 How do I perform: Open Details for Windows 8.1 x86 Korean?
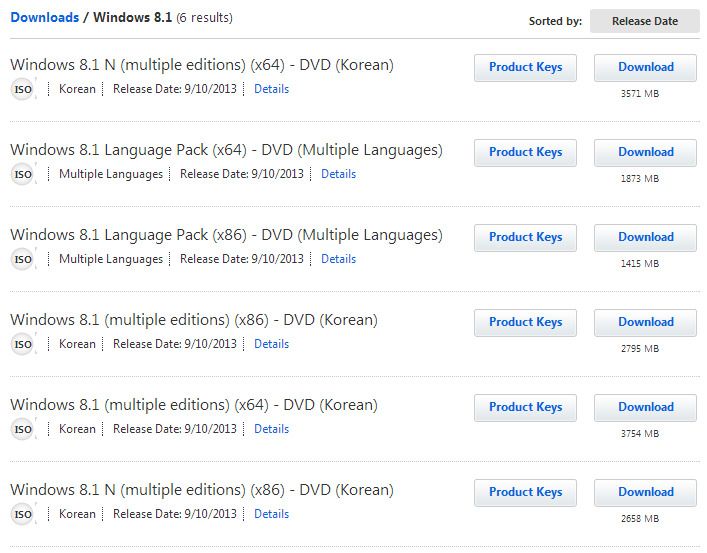point(271,344)
